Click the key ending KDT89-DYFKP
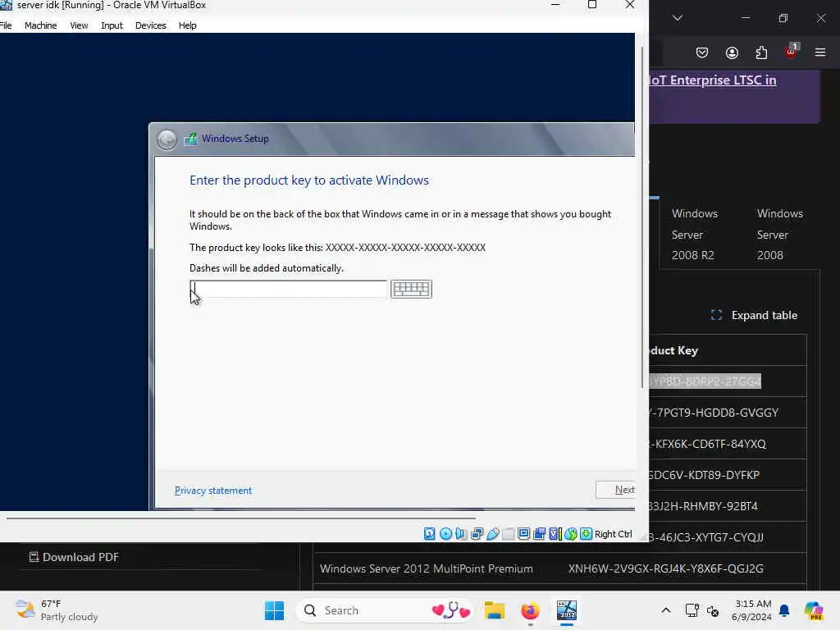This screenshot has height=630, width=840. coord(705,475)
